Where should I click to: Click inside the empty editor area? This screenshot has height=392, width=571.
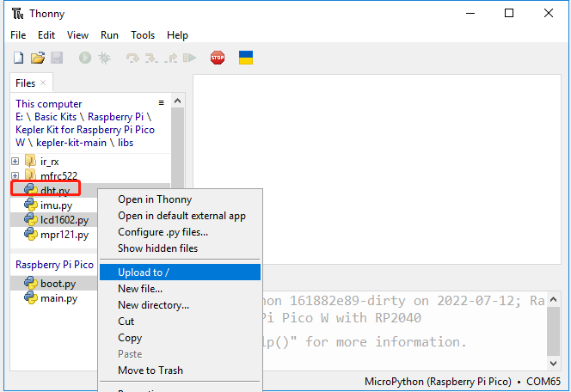pyautogui.click(x=377, y=169)
